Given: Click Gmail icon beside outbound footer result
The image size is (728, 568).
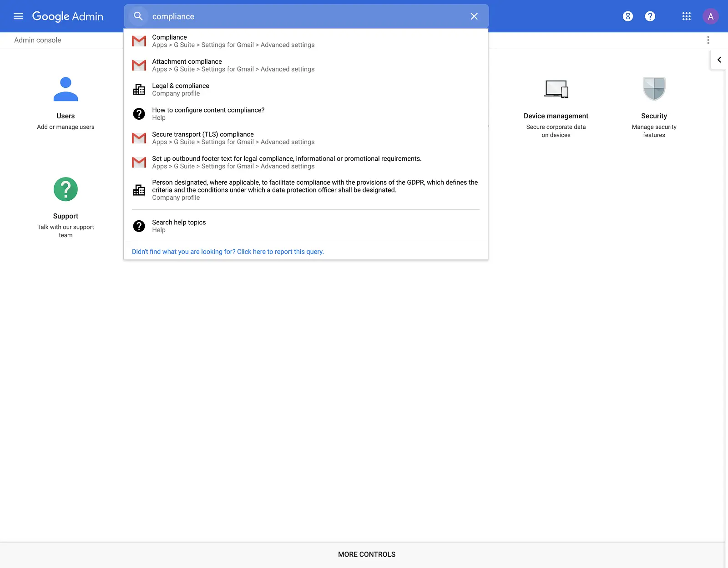Looking at the screenshot, I should tap(139, 162).
